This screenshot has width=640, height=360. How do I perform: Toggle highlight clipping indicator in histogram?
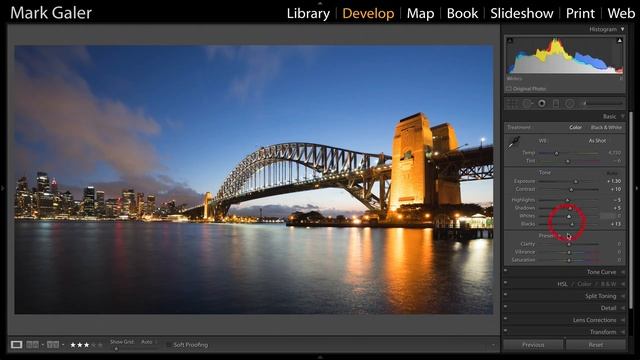point(619,40)
